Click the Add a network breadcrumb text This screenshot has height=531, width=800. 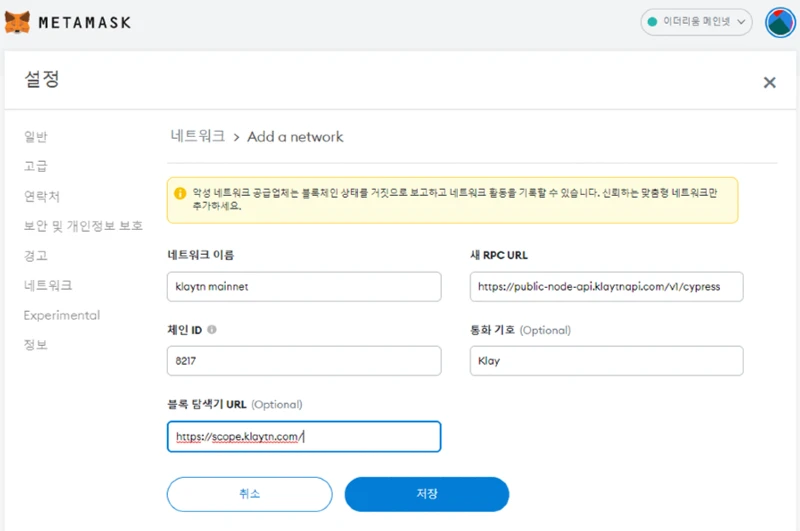[295, 137]
